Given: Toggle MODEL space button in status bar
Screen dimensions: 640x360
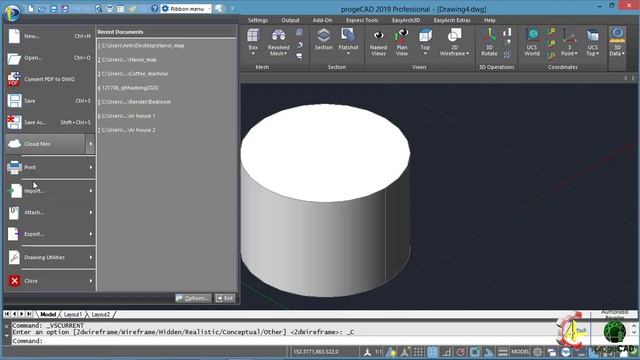Looking at the screenshot, I should 520,352.
